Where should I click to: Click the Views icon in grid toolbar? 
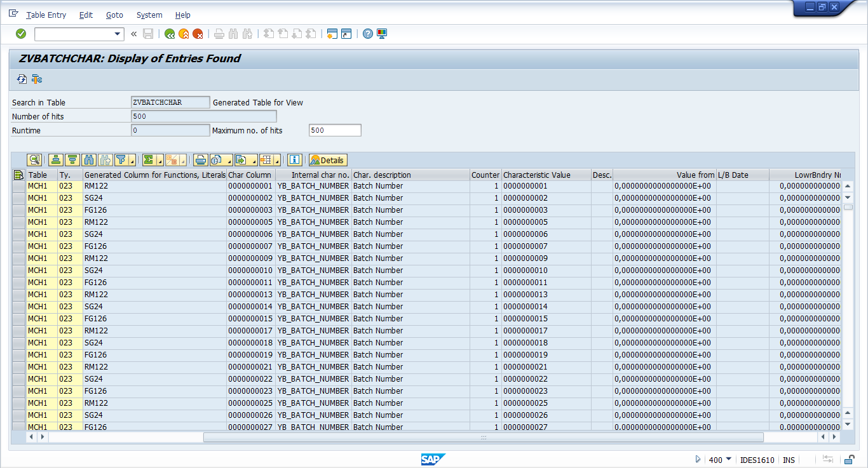click(x=216, y=160)
